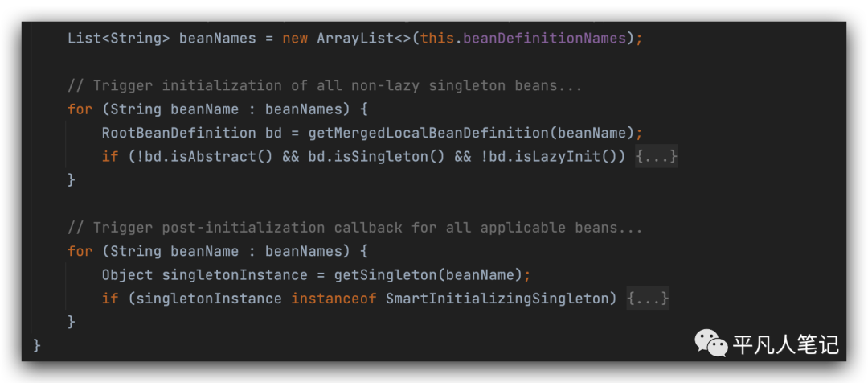Click the SmartInitializingSingleton interface name

coord(500,299)
